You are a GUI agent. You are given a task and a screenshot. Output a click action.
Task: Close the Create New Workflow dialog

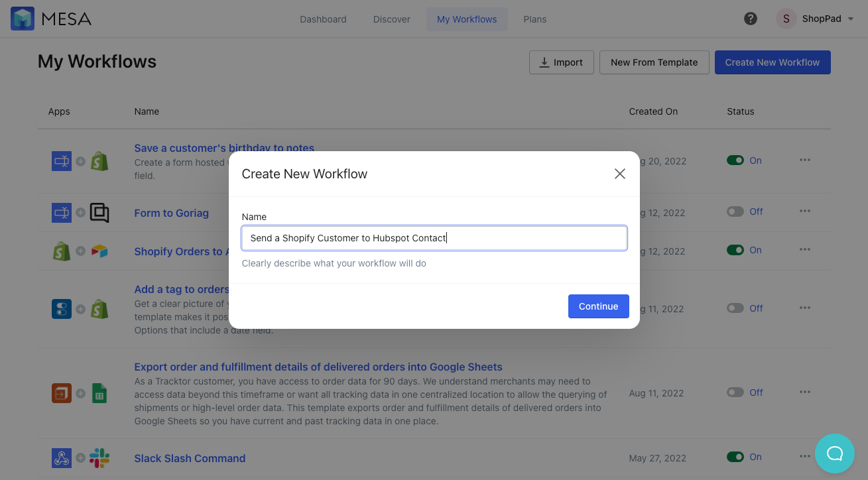(620, 174)
